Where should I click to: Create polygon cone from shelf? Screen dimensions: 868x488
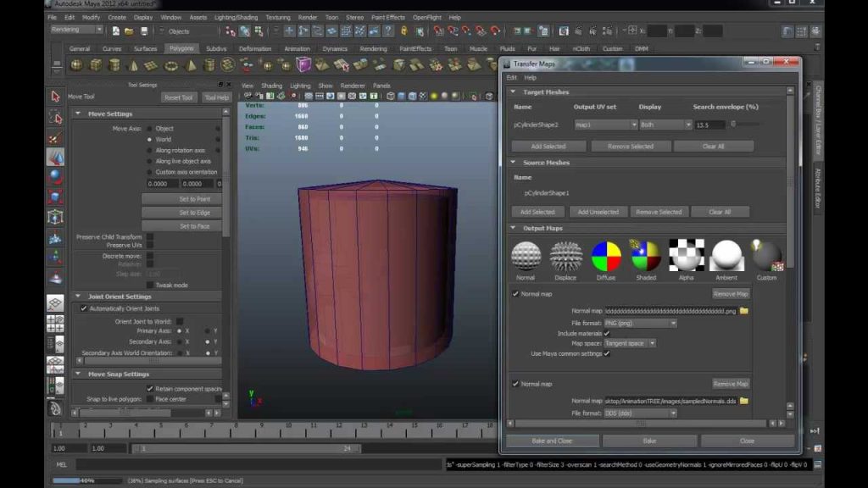tap(133, 66)
